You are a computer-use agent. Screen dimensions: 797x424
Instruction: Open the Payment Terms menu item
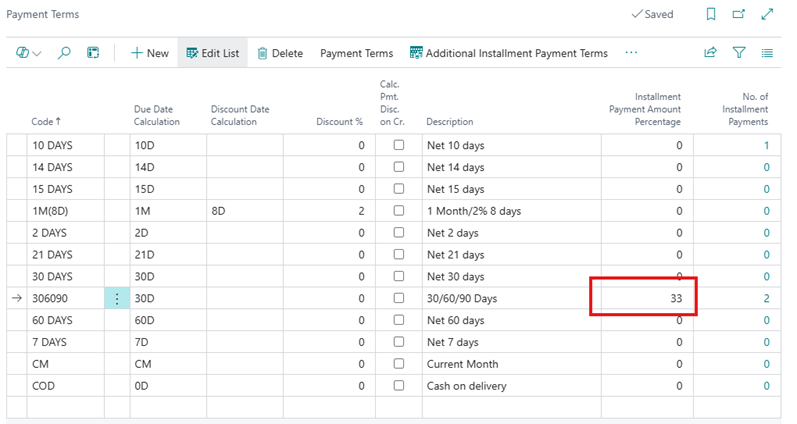[356, 53]
